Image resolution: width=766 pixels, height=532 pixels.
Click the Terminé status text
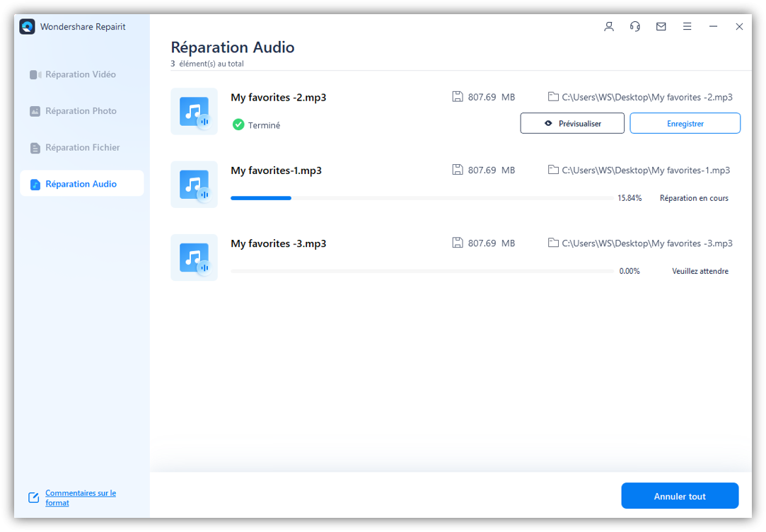pos(264,125)
